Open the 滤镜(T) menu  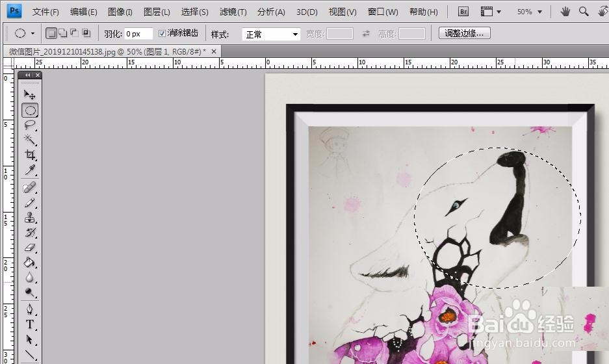coord(233,12)
